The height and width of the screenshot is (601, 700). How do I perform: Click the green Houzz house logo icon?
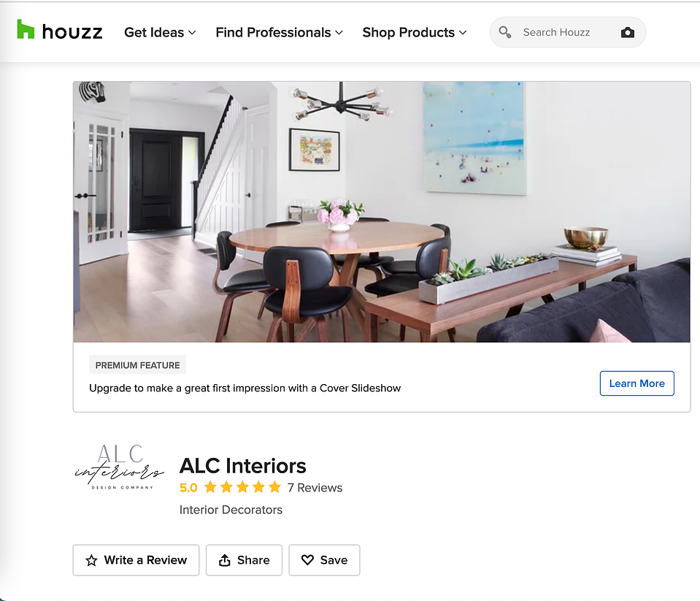tap(26, 29)
